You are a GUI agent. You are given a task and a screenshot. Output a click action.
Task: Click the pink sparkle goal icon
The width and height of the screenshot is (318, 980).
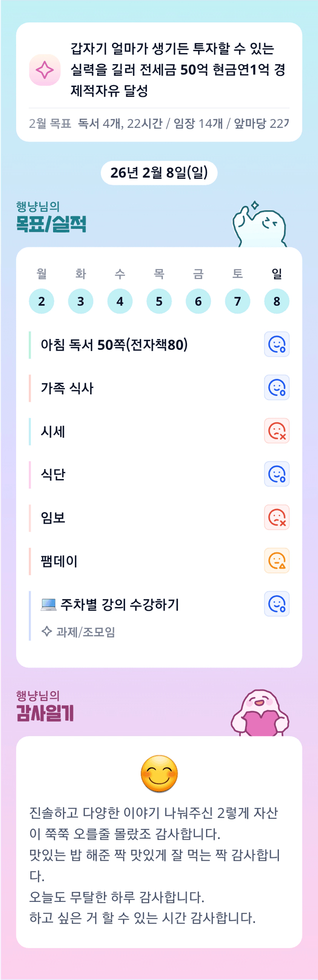tap(45, 70)
